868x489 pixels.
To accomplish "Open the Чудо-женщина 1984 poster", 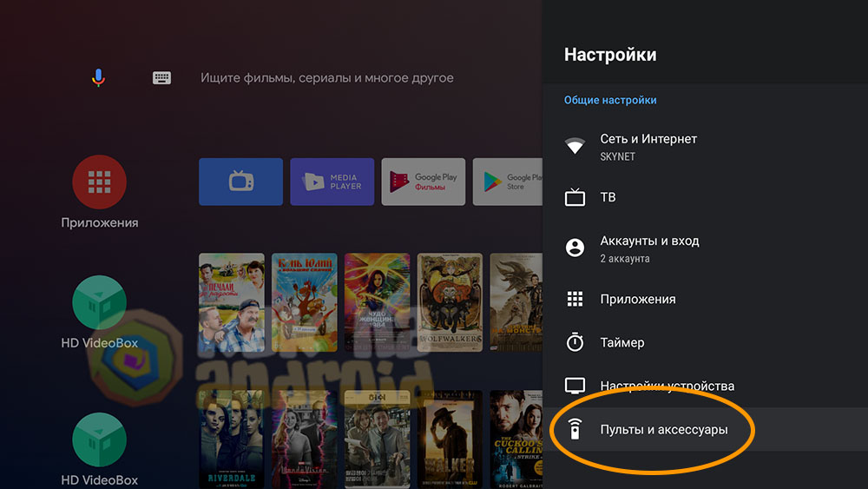I will pos(377,302).
